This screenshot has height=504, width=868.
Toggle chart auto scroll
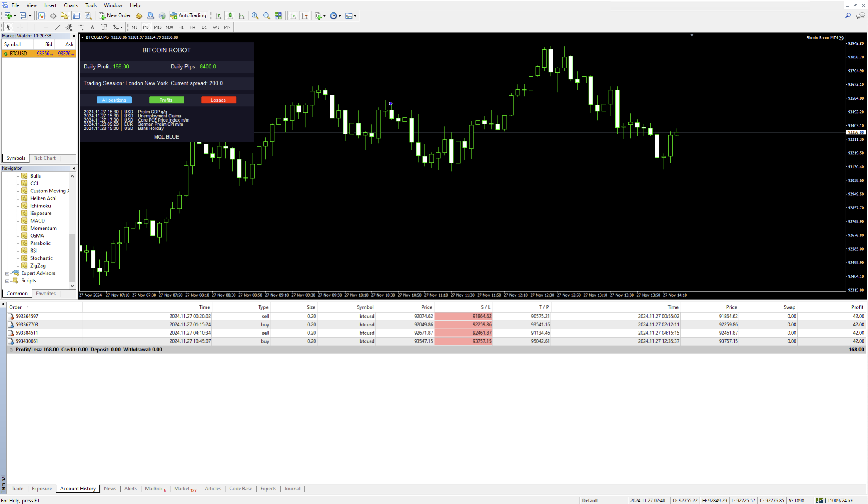[293, 16]
